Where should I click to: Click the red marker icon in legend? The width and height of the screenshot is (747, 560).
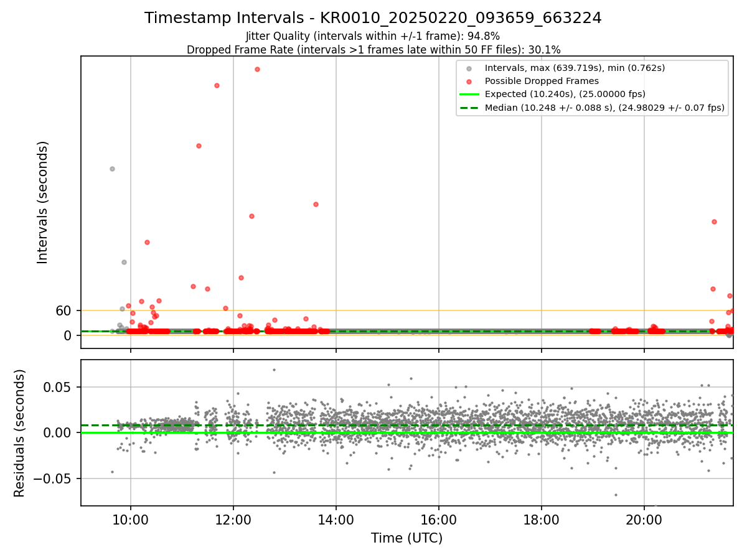(x=469, y=82)
